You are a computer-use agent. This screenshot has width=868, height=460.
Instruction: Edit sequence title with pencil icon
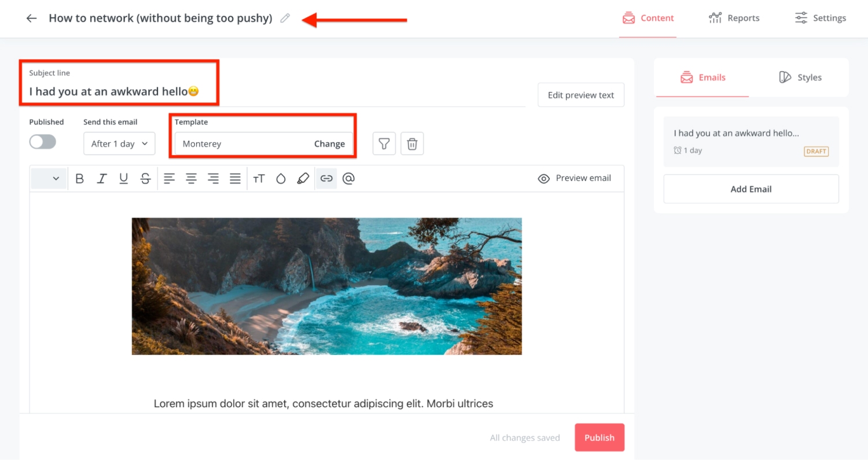coord(285,18)
